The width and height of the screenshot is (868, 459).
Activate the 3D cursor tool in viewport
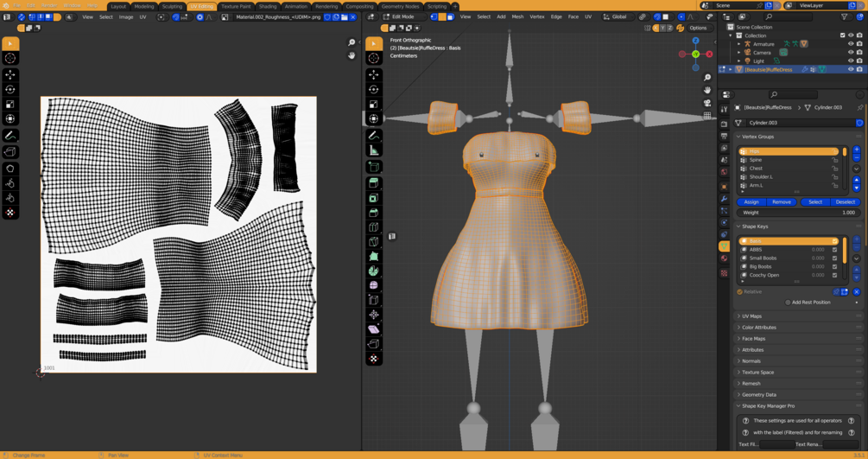374,58
